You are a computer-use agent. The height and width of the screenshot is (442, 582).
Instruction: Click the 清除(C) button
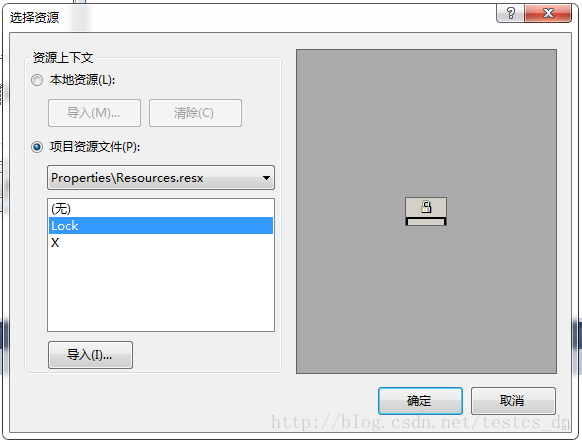pyautogui.click(x=195, y=113)
